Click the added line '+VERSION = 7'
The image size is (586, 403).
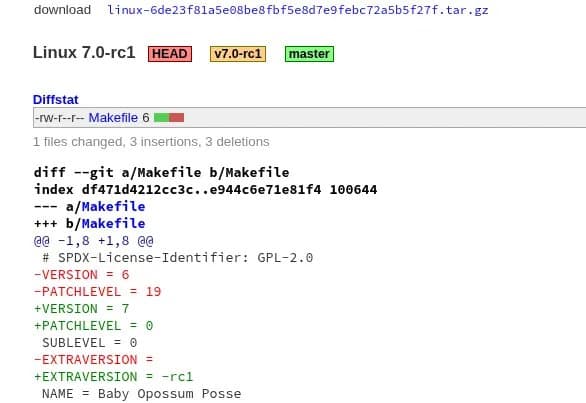click(x=81, y=309)
